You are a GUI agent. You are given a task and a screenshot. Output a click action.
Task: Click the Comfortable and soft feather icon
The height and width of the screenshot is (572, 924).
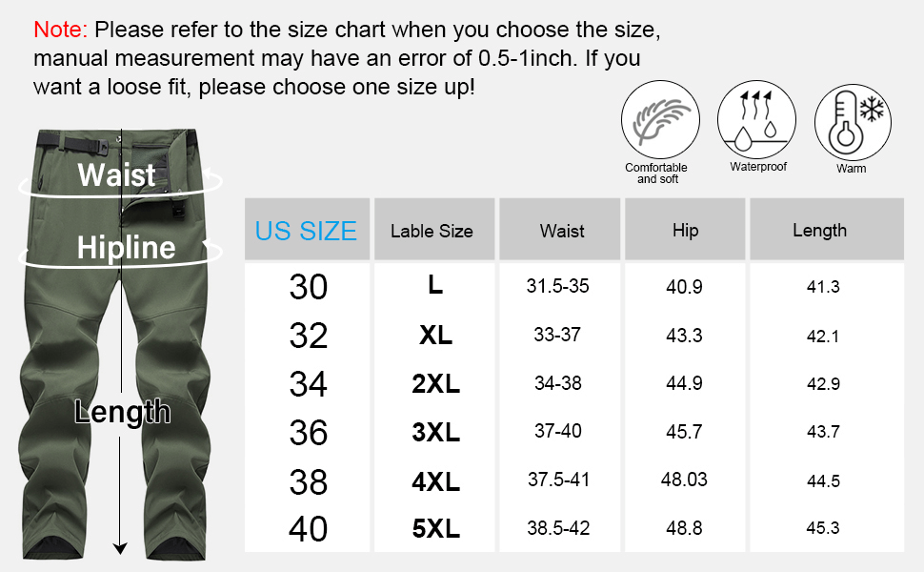tap(653, 121)
